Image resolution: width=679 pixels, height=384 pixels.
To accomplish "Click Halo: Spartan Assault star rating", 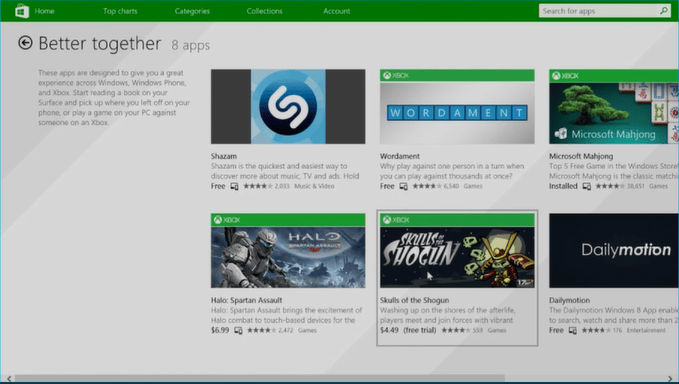I will click(262, 330).
